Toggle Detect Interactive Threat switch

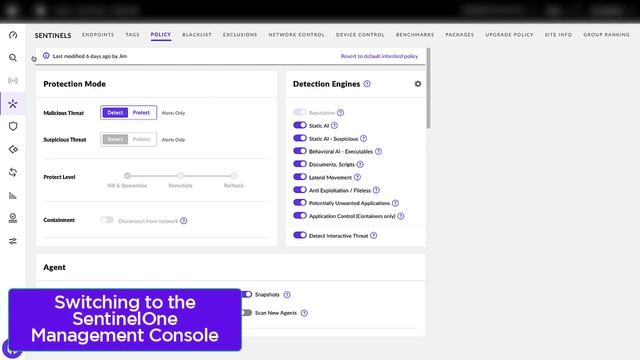[x=300, y=235]
